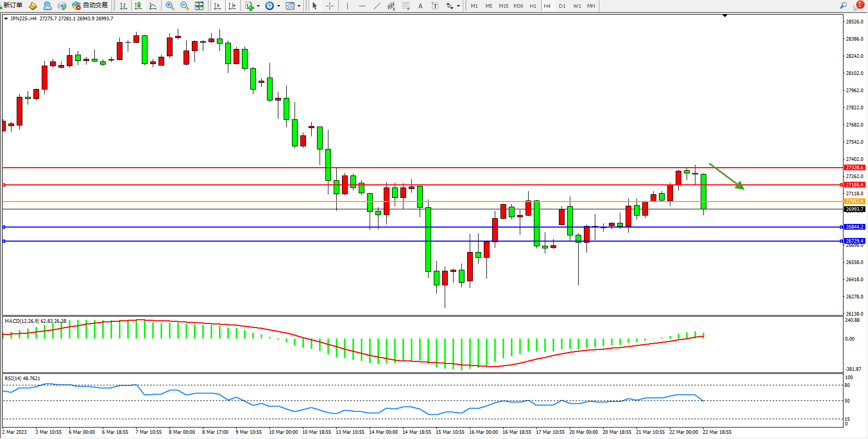Click the chart shift triangle marker
Screen dimensions: 868x439
(725, 16)
